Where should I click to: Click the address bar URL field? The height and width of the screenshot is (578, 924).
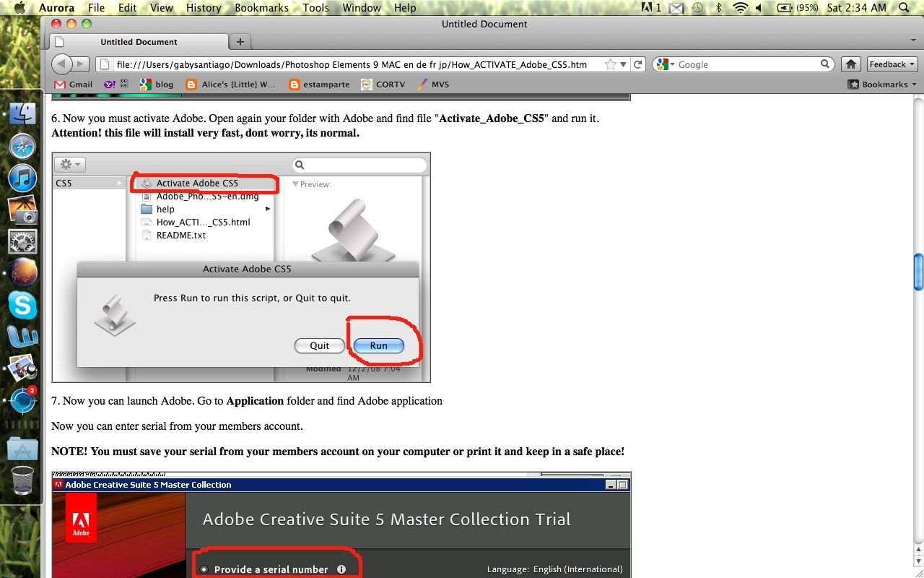352,64
